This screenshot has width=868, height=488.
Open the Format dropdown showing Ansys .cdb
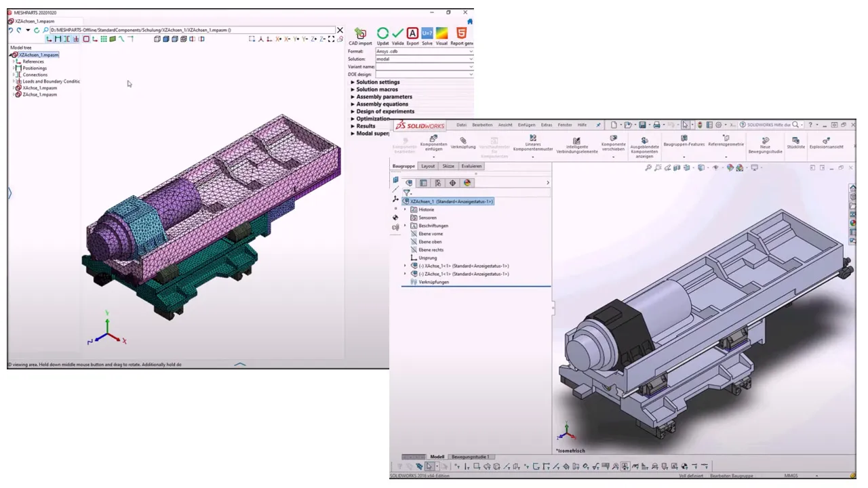click(x=423, y=52)
